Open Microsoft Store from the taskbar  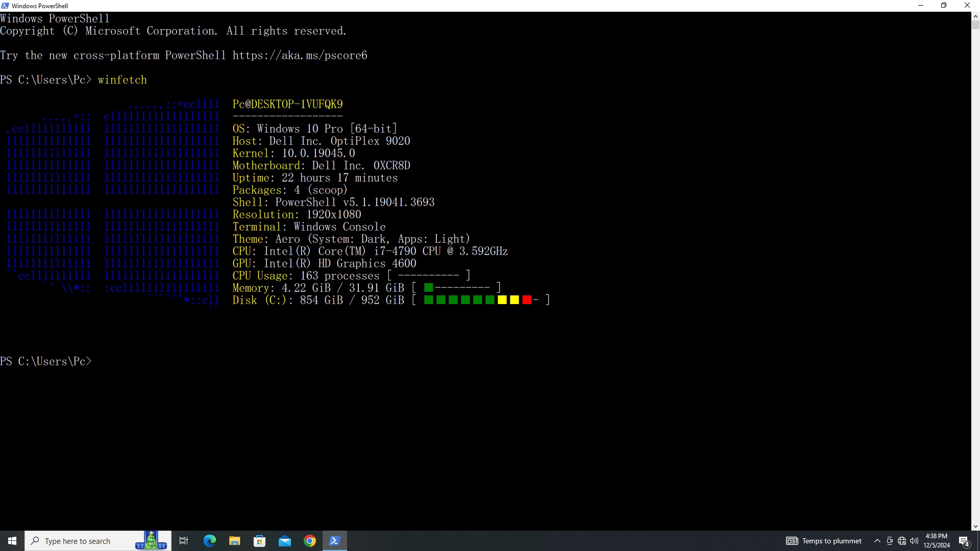[x=259, y=541]
